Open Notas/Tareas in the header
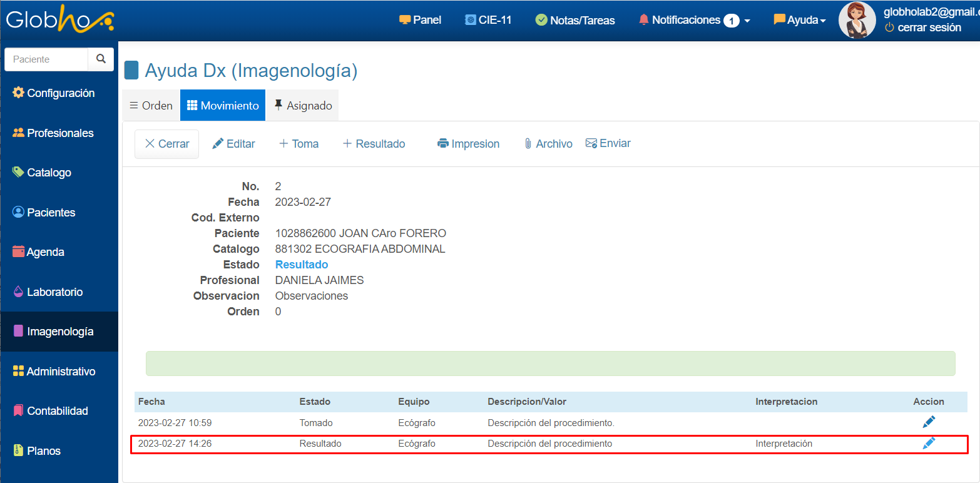Viewport: 980px width, 483px height. click(x=575, y=20)
